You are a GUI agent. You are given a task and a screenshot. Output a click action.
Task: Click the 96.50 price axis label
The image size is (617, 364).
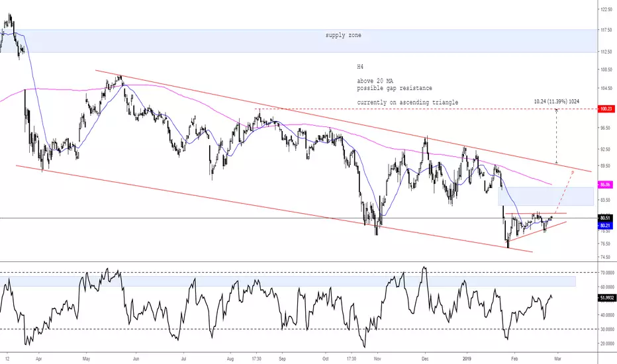(606, 128)
